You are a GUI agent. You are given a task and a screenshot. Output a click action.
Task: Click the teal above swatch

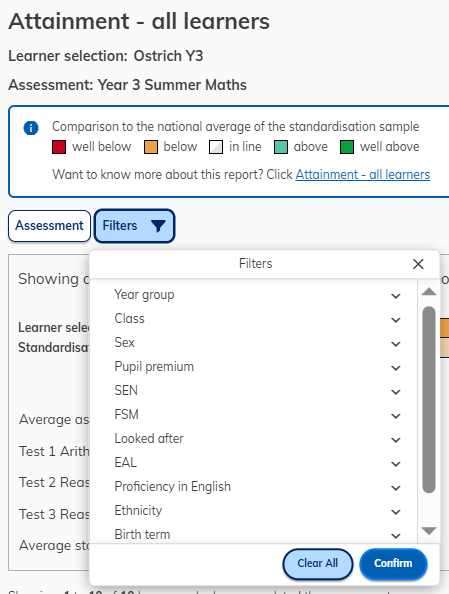coord(281,147)
